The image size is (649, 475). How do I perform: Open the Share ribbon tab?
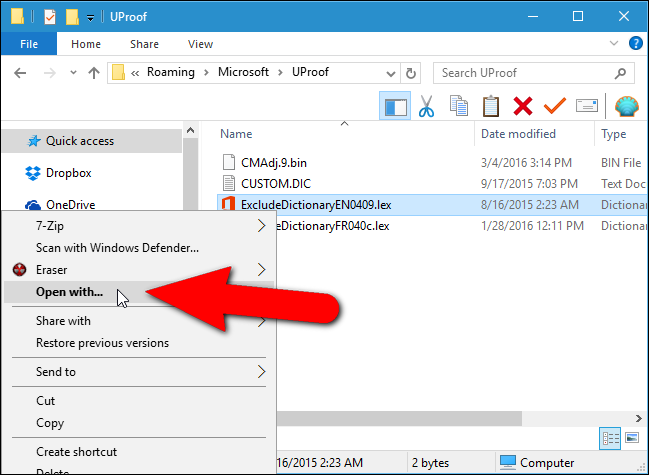coord(144,44)
